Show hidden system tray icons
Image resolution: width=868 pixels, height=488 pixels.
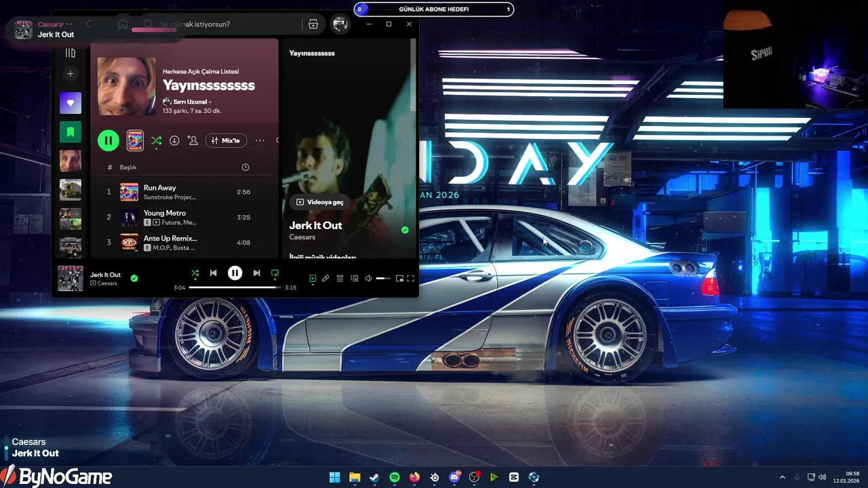pyautogui.click(x=782, y=477)
